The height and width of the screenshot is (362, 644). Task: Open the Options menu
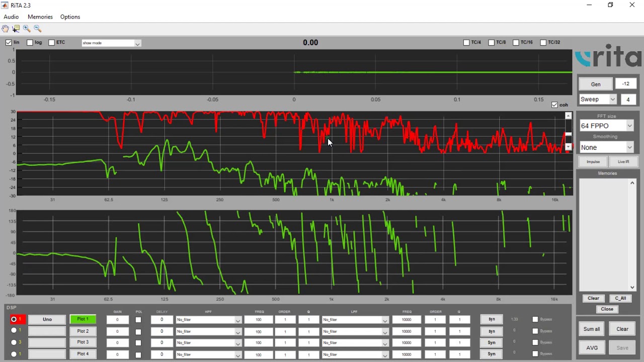(70, 17)
